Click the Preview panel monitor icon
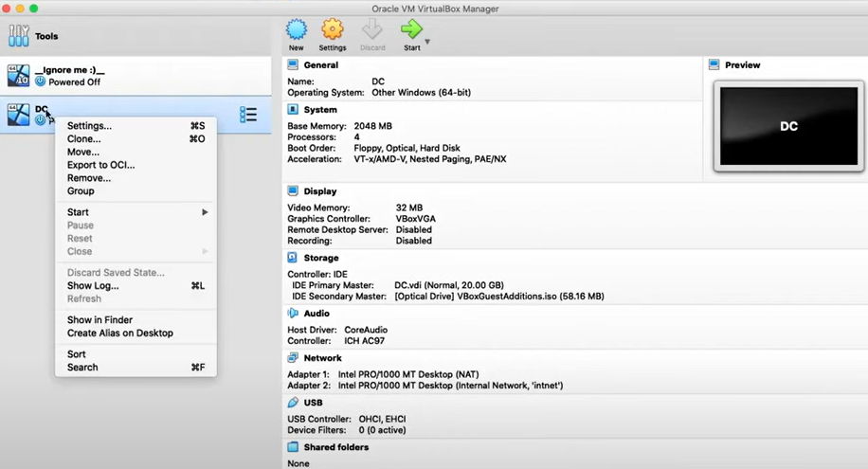 pyautogui.click(x=714, y=64)
